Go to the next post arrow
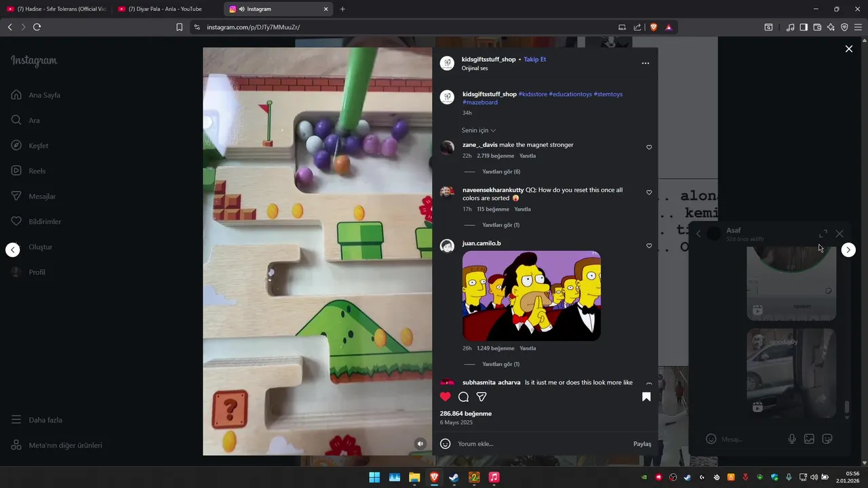Image resolution: width=868 pixels, height=488 pixels. click(848, 249)
